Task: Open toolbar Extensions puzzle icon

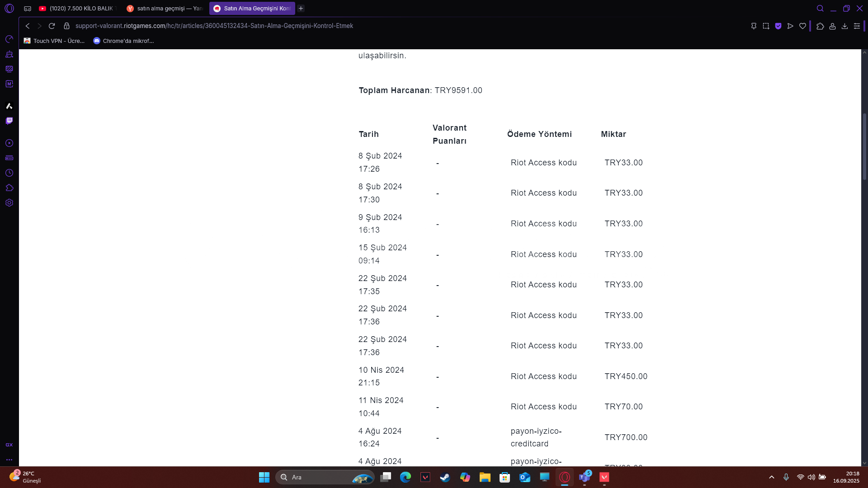Action: pos(820,26)
